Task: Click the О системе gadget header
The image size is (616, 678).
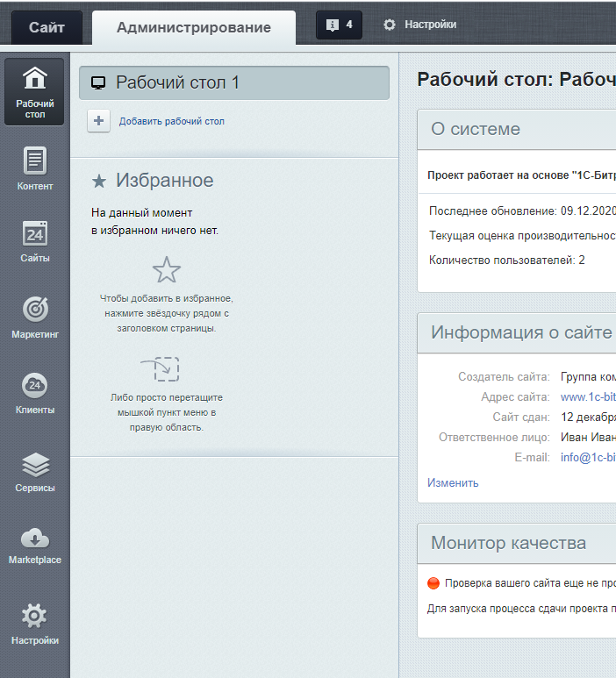Action: (517, 129)
